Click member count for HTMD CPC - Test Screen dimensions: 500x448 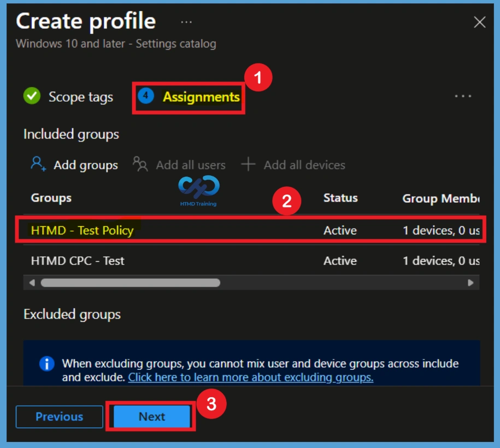[x=441, y=261]
